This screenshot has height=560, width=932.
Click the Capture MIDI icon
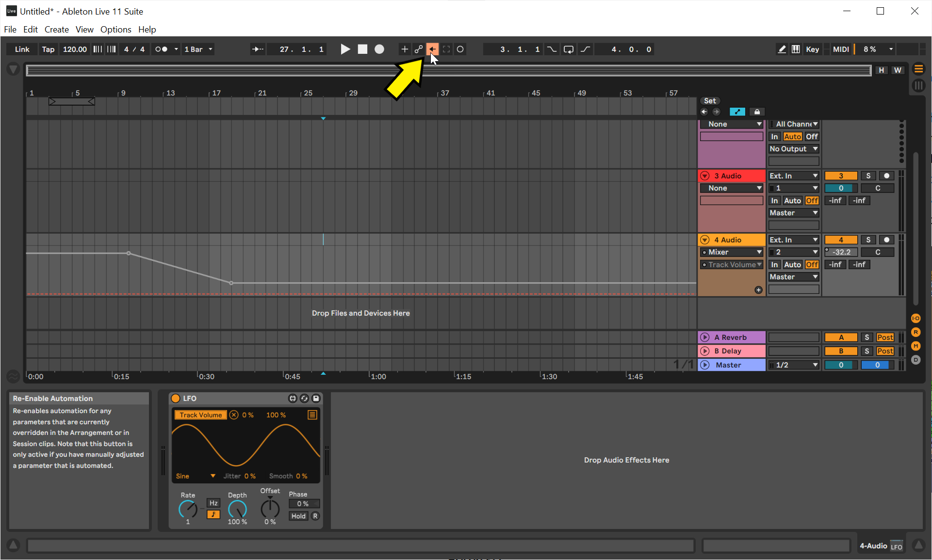[x=446, y=49]
